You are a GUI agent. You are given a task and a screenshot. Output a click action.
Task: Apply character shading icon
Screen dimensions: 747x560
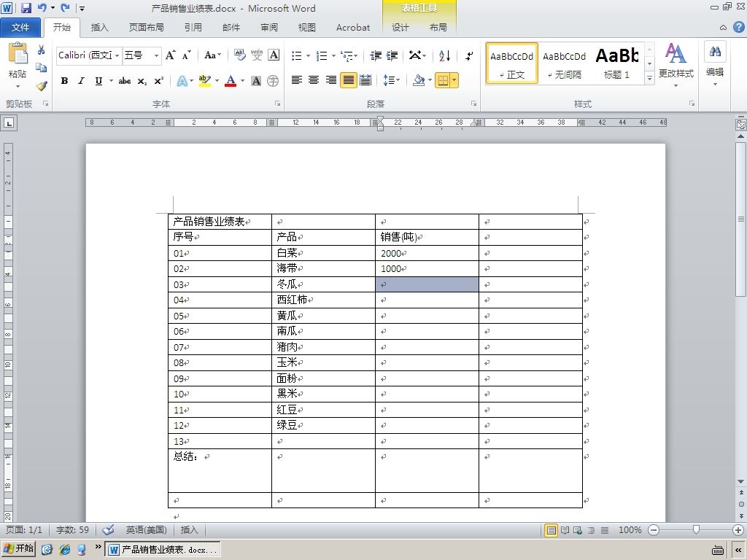(x=256, y=81)
